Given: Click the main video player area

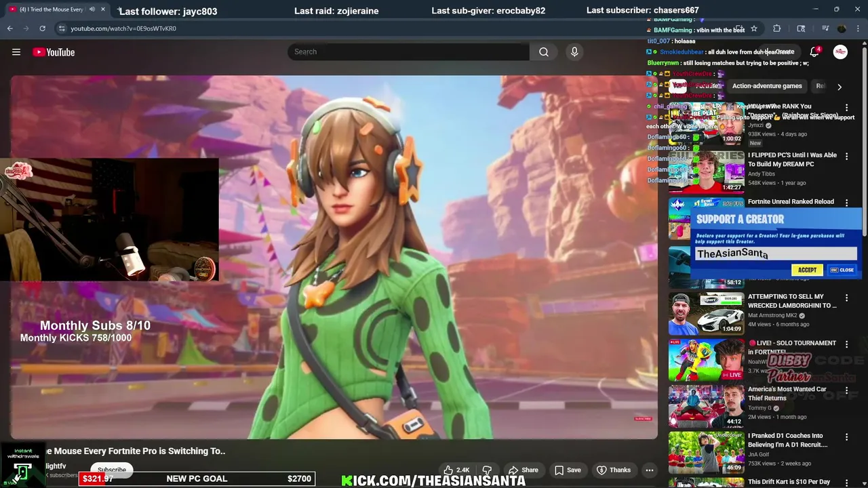Looking at the screenshot, I should pos(334,257).
